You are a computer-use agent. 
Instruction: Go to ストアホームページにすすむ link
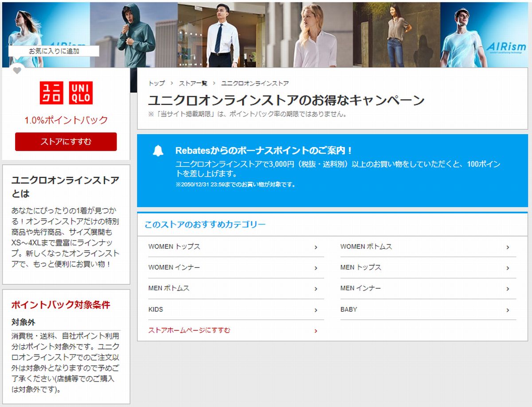pyautogui.click(x=189, y=330)
